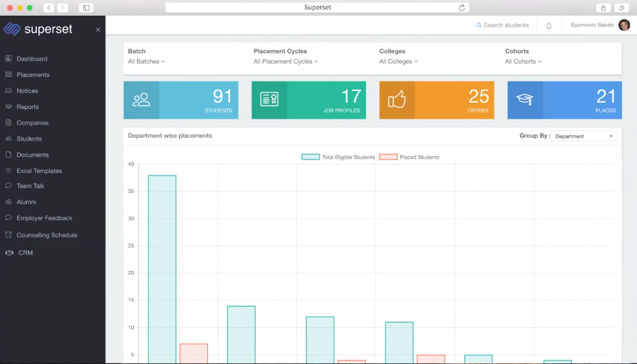Close the sidebar with the X icon
Viewport: 637px width, 364px height.
98,30
